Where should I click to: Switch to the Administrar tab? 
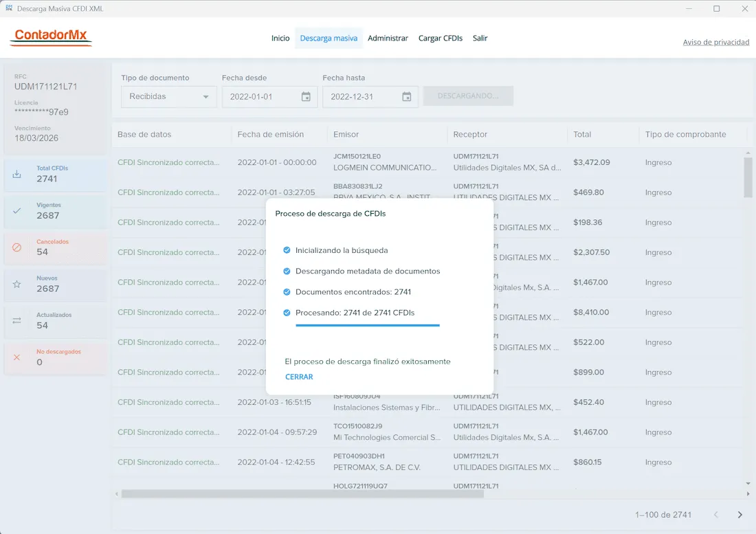point(388,38)
